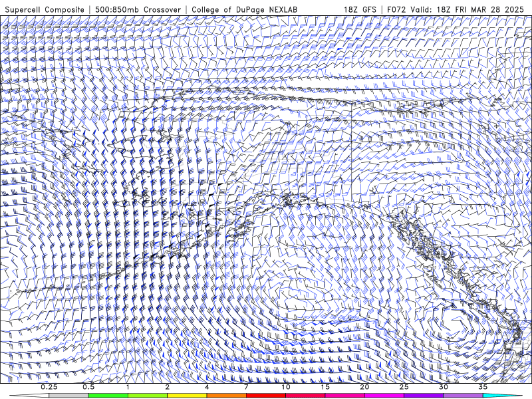Click the '4' colorbar label

[207, 387]
